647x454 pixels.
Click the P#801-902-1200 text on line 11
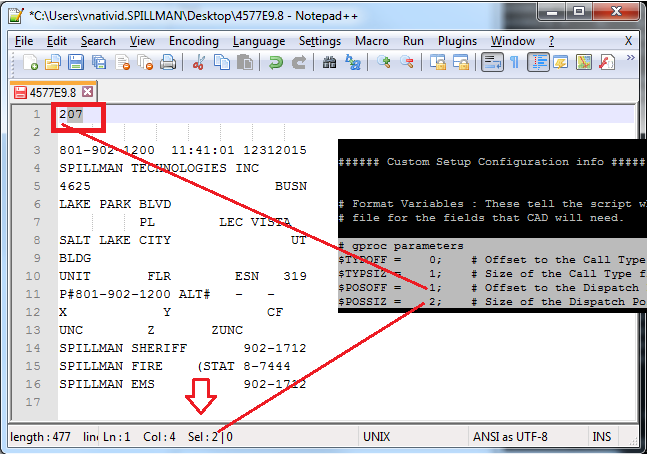[115, 294]
